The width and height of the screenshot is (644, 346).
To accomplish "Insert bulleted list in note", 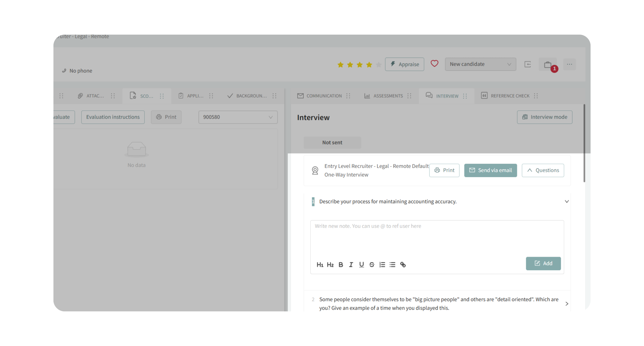I will click(x=392, y=265).
